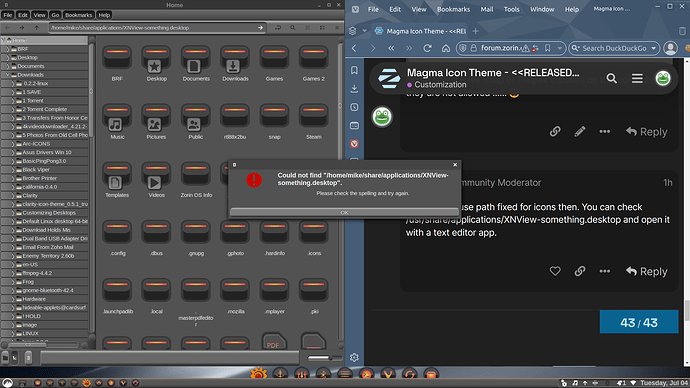Open Vivaldi settings gear
The image size is (690, 388).
point(354,357)
